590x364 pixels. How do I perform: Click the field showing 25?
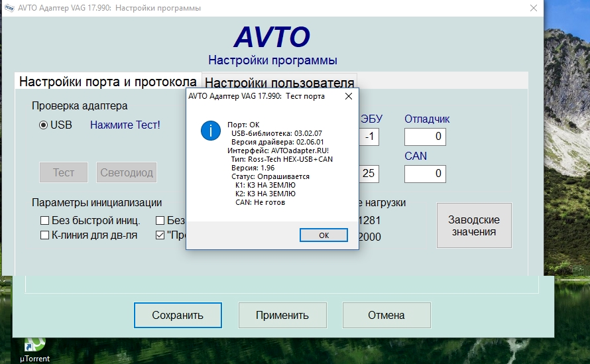(369, 174)
